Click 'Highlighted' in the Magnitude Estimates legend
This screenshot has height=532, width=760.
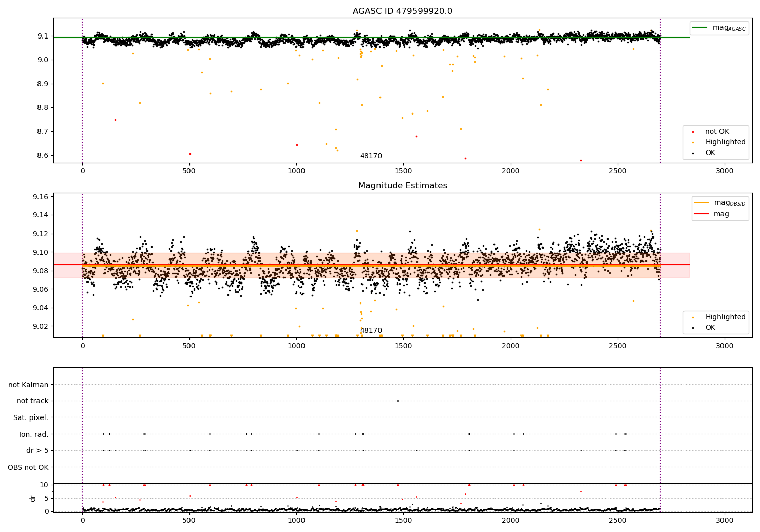726,317
